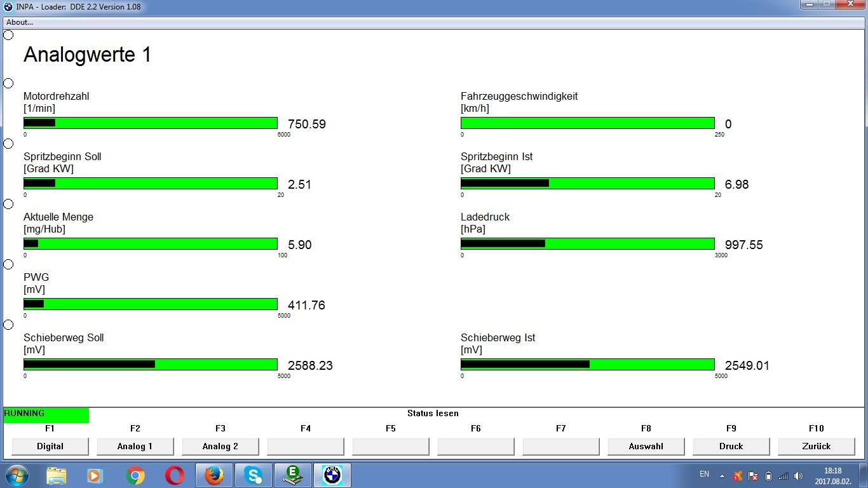Launch Opera browser from the taskbar
868x488 pixels.
tap(175, 475)
